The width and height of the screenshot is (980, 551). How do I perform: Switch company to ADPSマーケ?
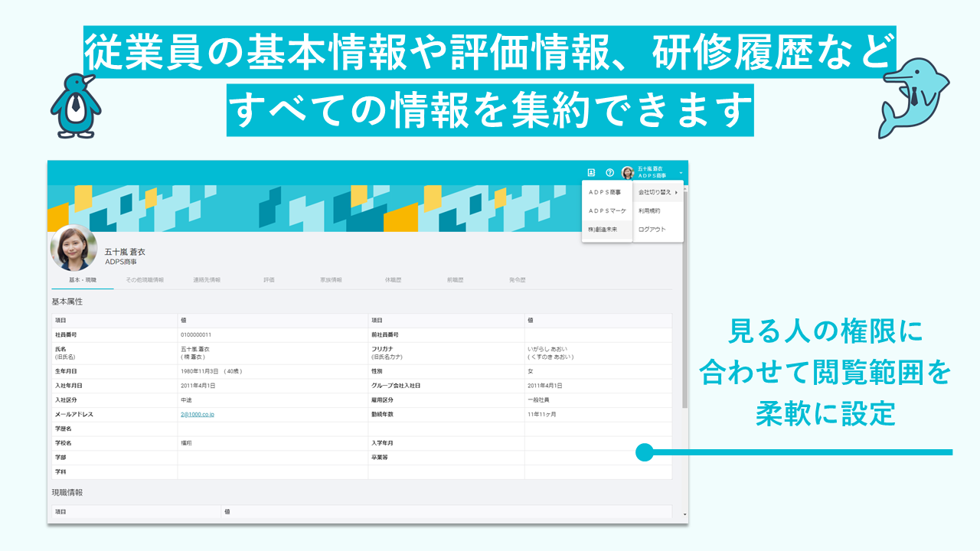click(606, 210)
